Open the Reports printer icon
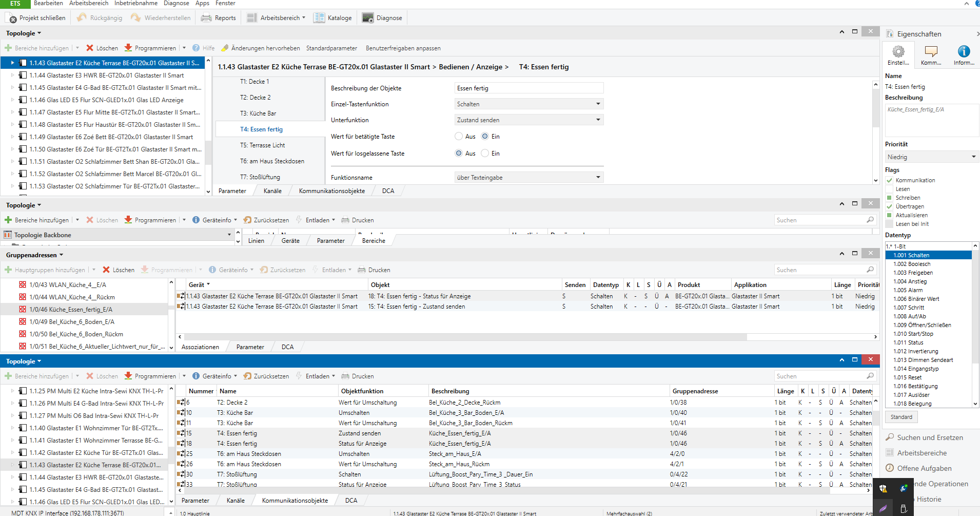 [206, 18]
